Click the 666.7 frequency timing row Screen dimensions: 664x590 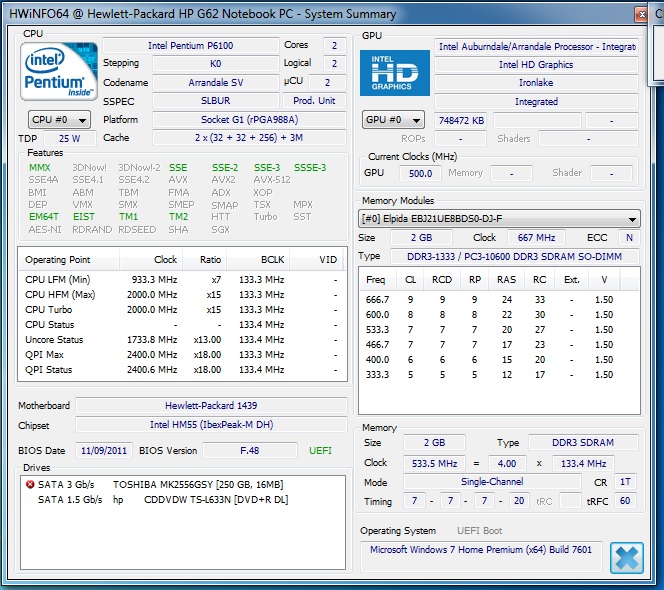click(x=499, y=299)
